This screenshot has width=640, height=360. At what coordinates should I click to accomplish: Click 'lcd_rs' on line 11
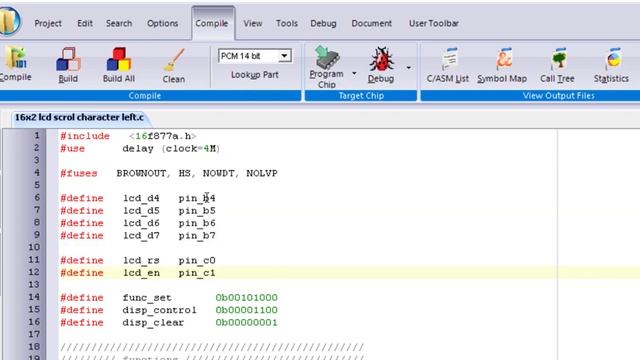point(141,260)
